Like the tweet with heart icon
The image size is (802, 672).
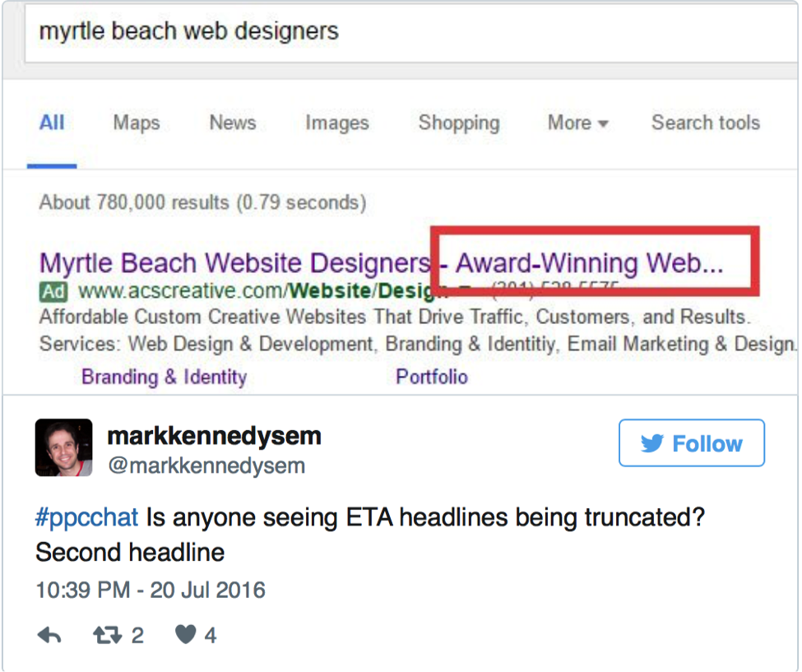tap(187, 635)
